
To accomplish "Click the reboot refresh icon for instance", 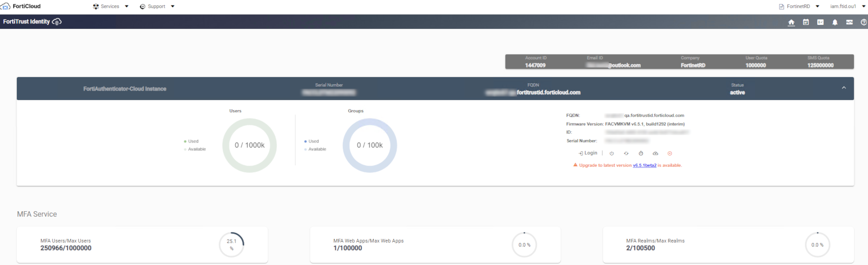I will click(626, 153).
